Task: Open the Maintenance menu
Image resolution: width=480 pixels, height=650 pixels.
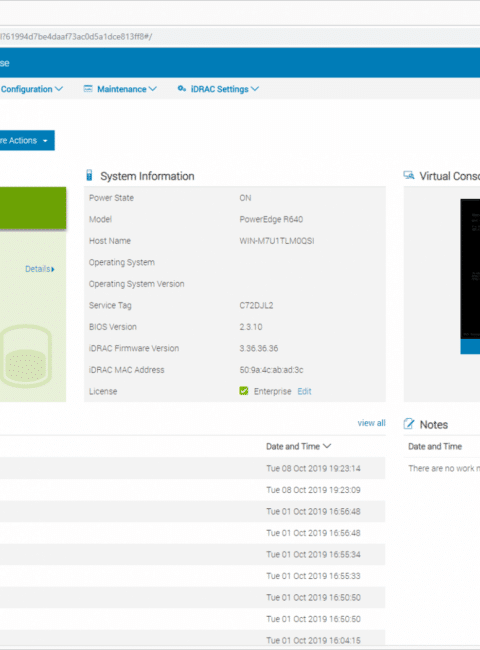Action: pyautogui.click(x=126, y=89)
